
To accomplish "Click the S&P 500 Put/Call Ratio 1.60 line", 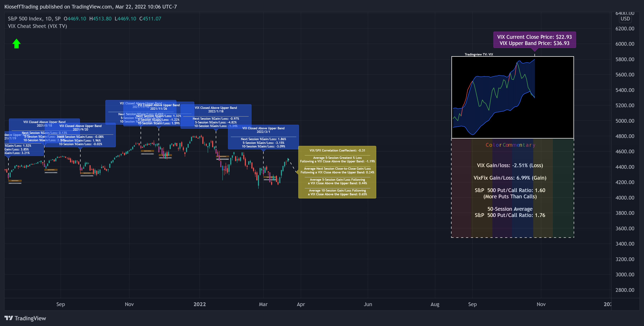I will [510, 190].
